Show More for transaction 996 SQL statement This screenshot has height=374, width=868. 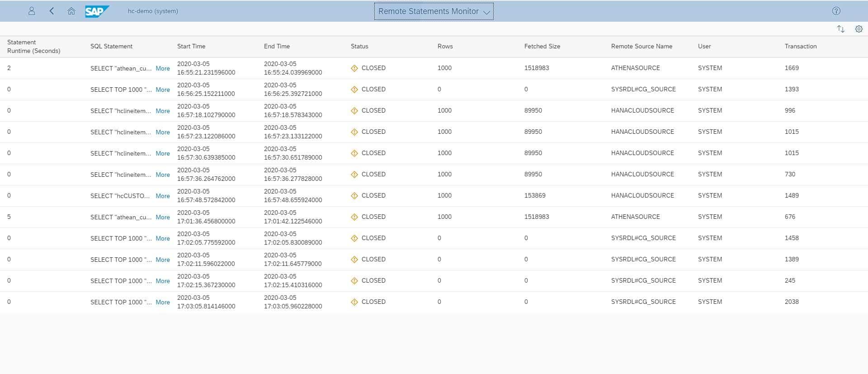pyautogui.click(x=163, y=111)
